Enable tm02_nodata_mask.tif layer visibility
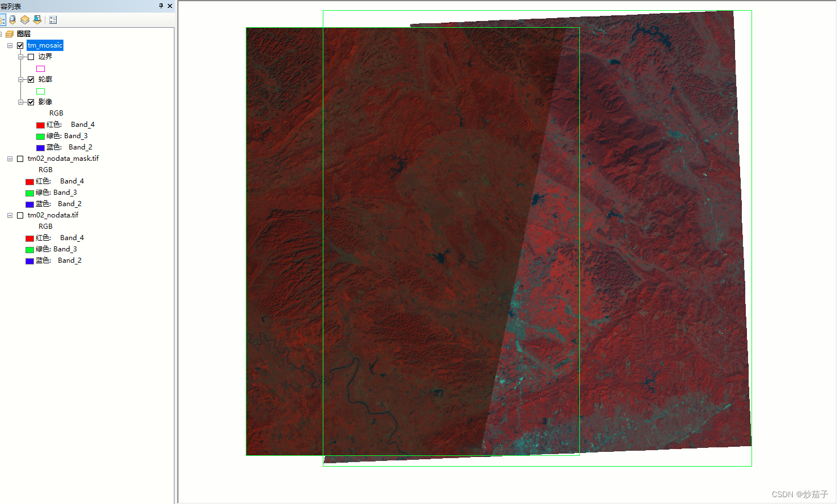This screenshot has height=504, width=837. coord(20,159)
